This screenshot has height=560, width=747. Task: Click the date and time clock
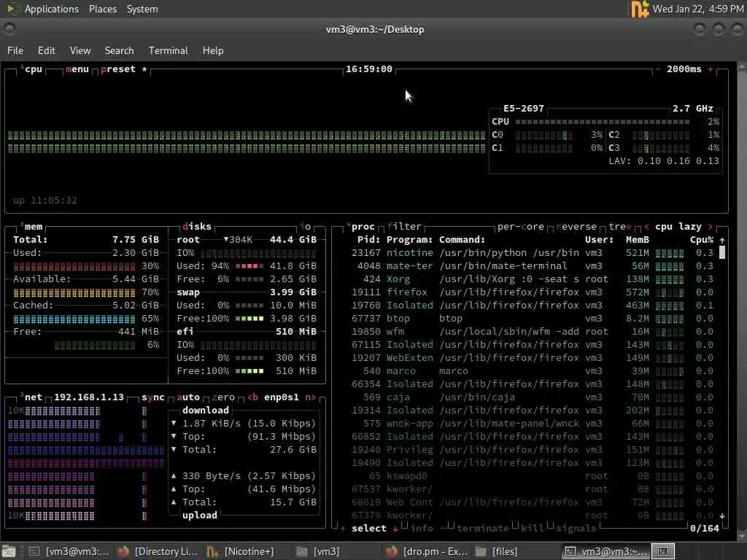pos(698,9)
